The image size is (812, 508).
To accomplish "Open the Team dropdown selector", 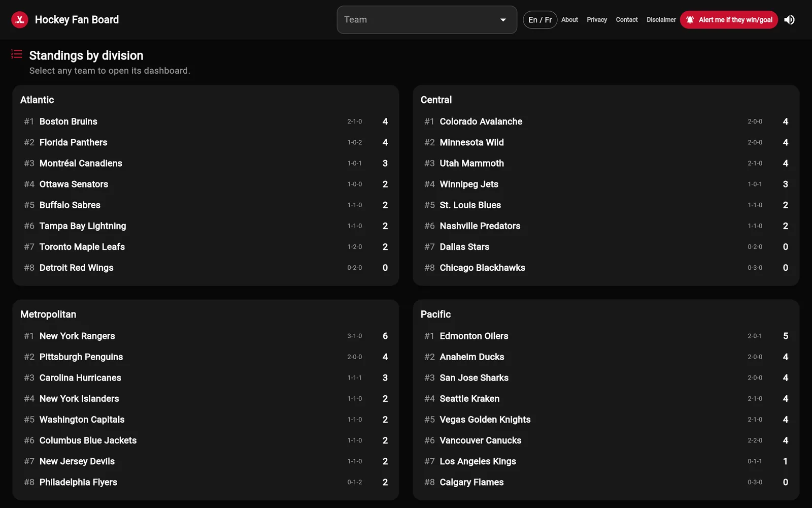I will click(427, 20).
